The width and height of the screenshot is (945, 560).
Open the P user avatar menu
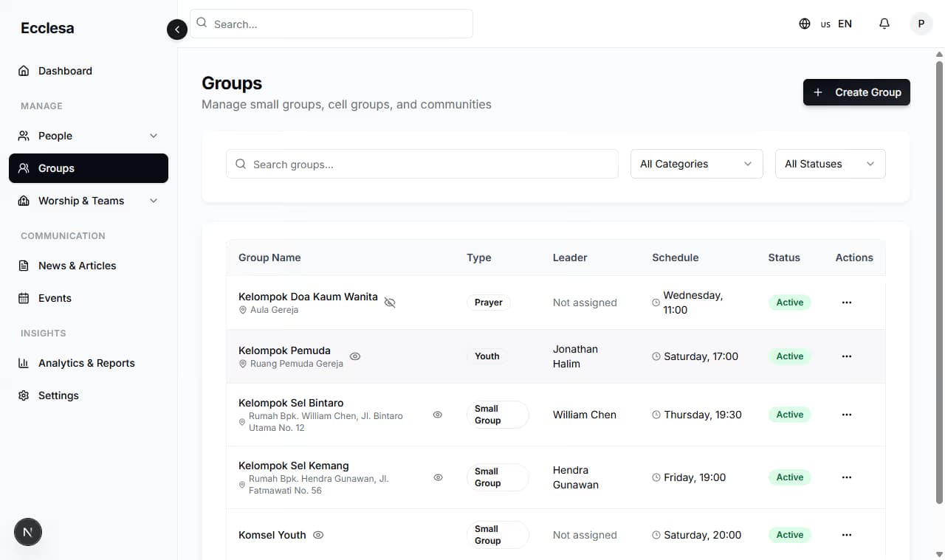pos(921,24)
